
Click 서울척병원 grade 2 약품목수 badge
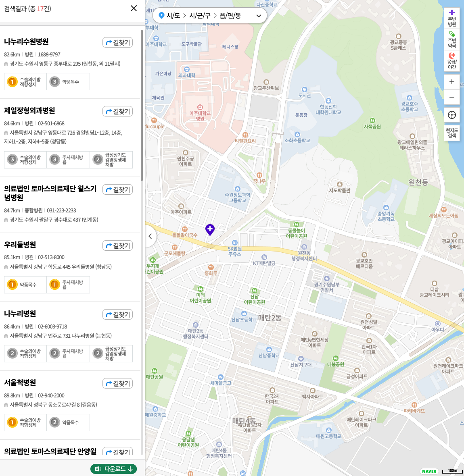tap(68, 422)
